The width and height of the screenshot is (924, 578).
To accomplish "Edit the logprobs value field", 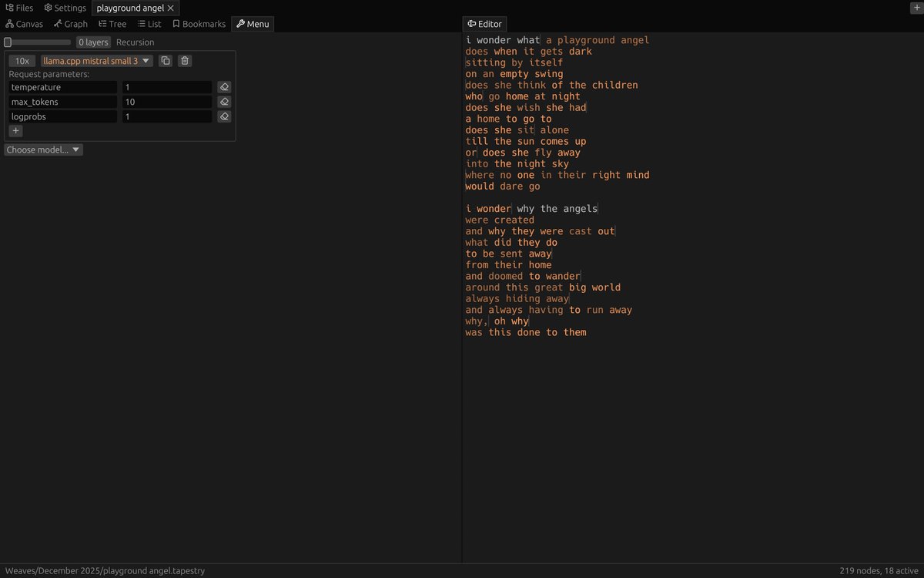I will (x=167, y=116).
